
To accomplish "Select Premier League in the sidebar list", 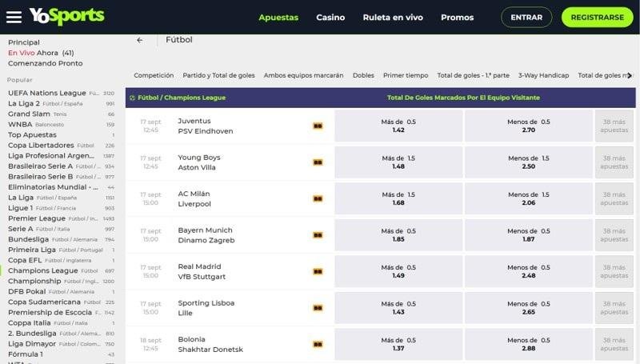I will click(x=37, y=218).
